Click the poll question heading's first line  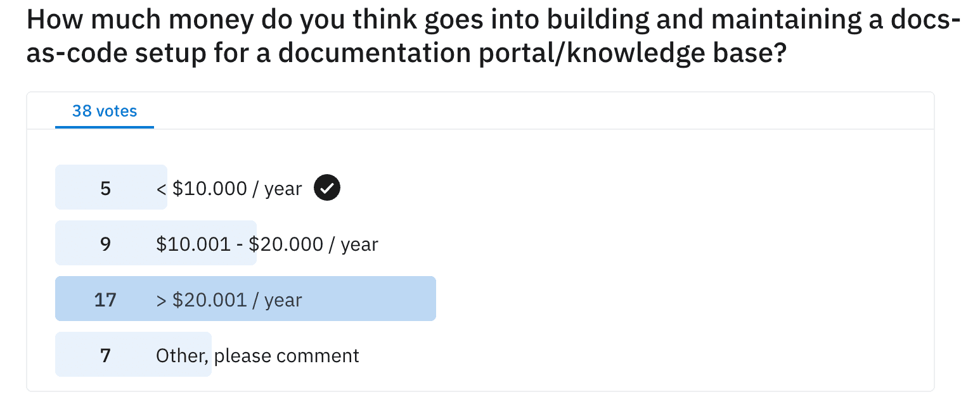(x=493, y=21)
